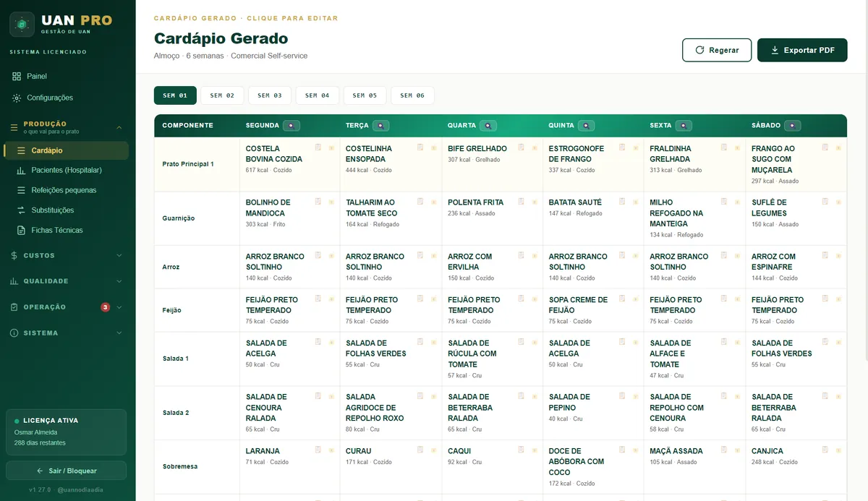Click the magnifier icon next to SEGUNDA
The image size is (868, 501).
[x=292, y=126]
